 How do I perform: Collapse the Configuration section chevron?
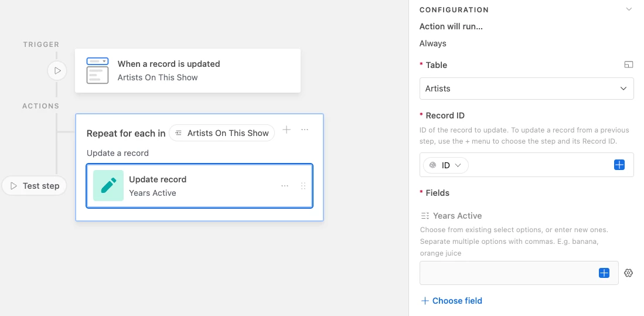(x=629, y=9)
